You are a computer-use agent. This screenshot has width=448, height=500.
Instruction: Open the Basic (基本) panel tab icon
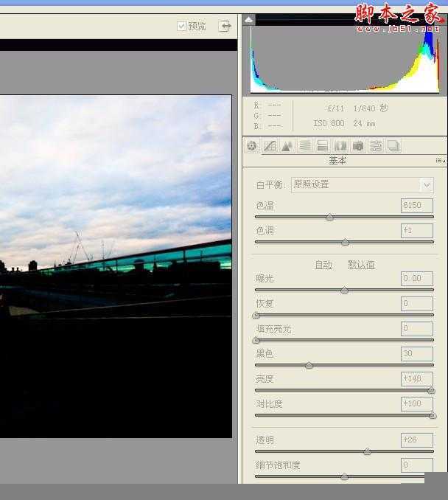click(252, 146)
